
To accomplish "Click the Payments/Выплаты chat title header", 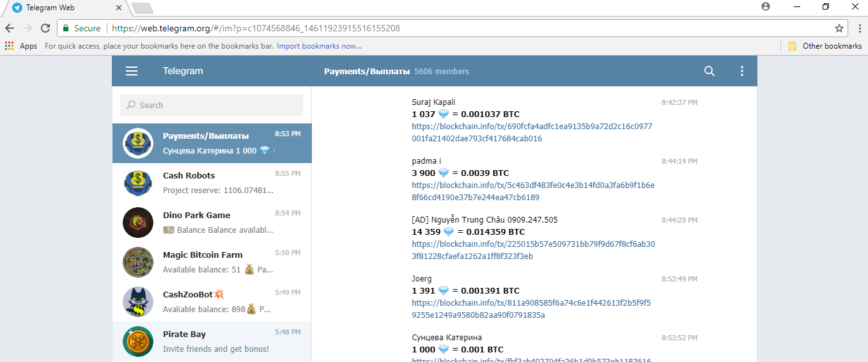I will pos(367,71).
